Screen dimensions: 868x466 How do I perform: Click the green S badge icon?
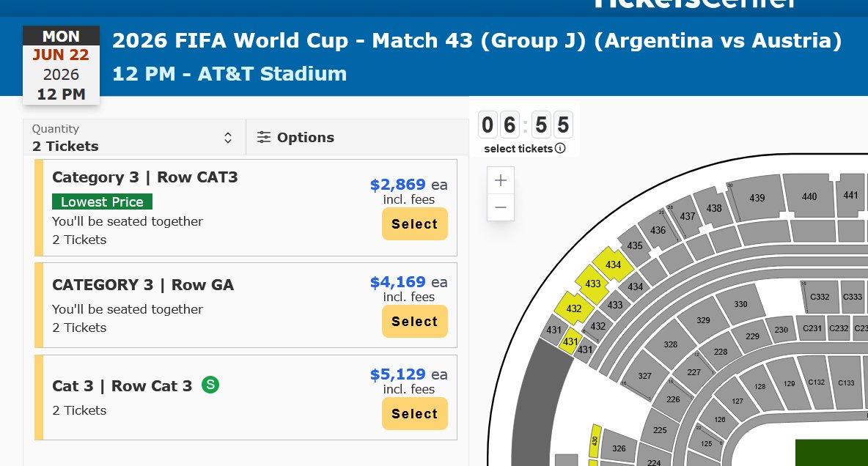210,384
